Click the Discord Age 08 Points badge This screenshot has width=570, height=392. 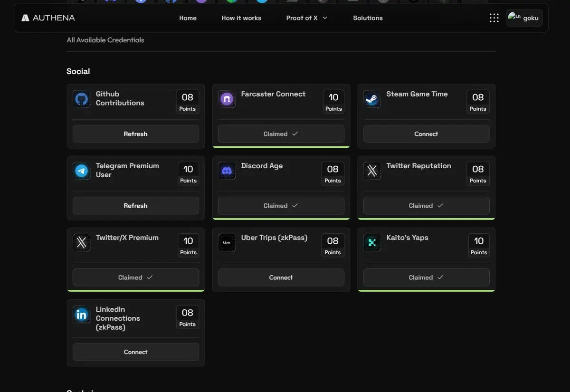332,174
